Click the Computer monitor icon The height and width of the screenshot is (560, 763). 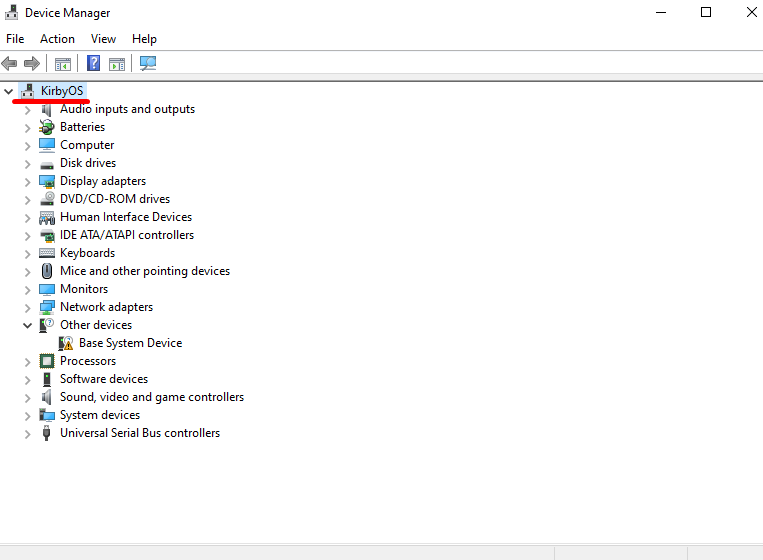47,145
